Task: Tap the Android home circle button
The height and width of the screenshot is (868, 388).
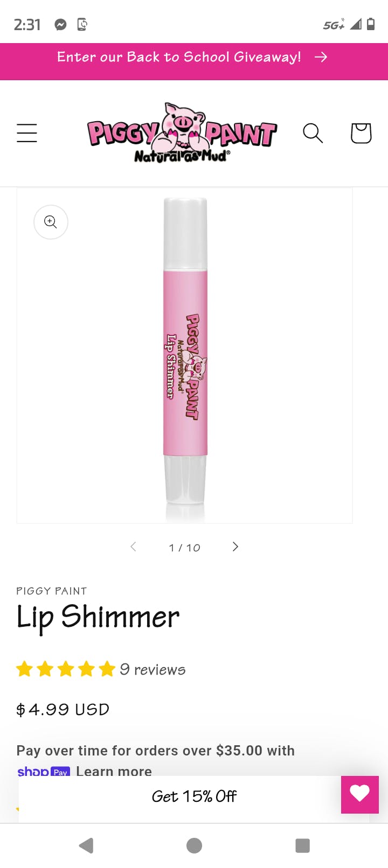Action: 194,845
